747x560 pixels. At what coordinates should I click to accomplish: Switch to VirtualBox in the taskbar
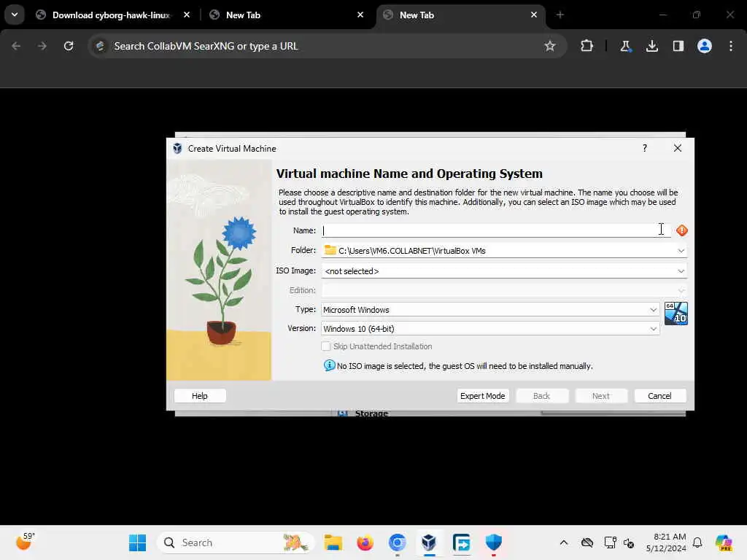coord(429,542)
